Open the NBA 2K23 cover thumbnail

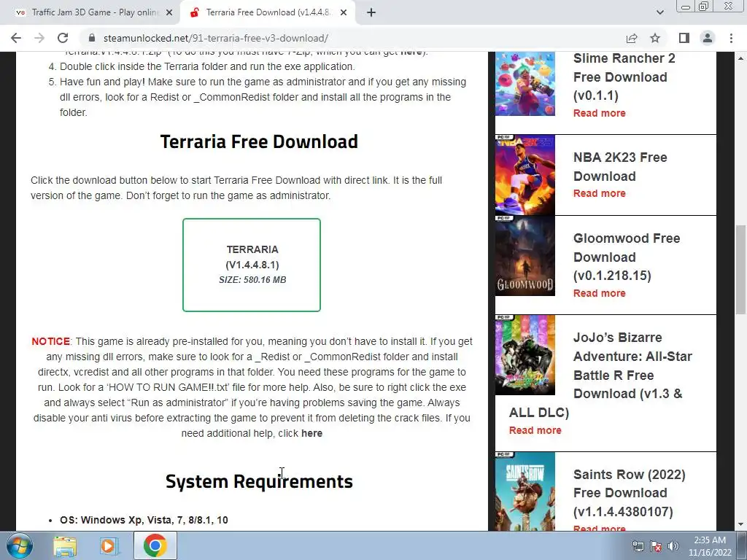tap(525, 175)
